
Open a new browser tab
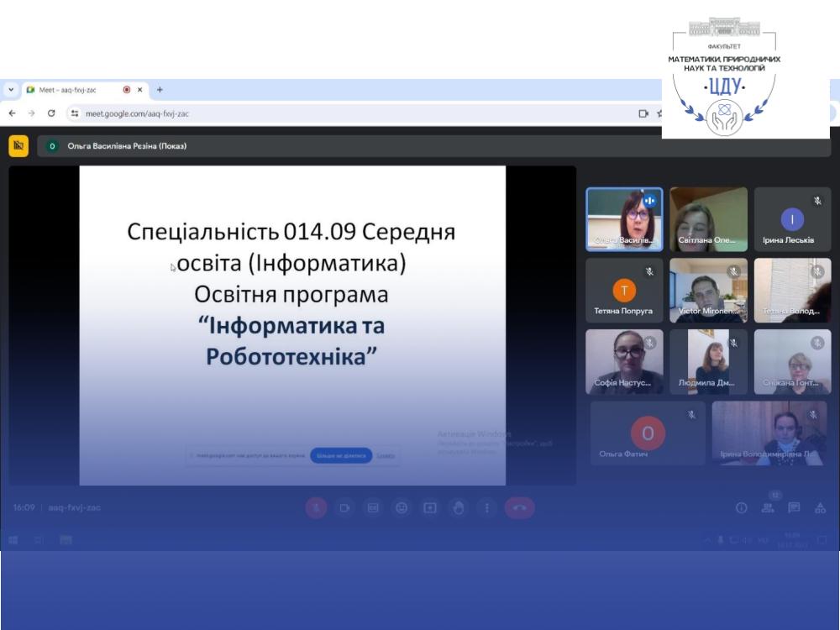[x=160, y=90]
